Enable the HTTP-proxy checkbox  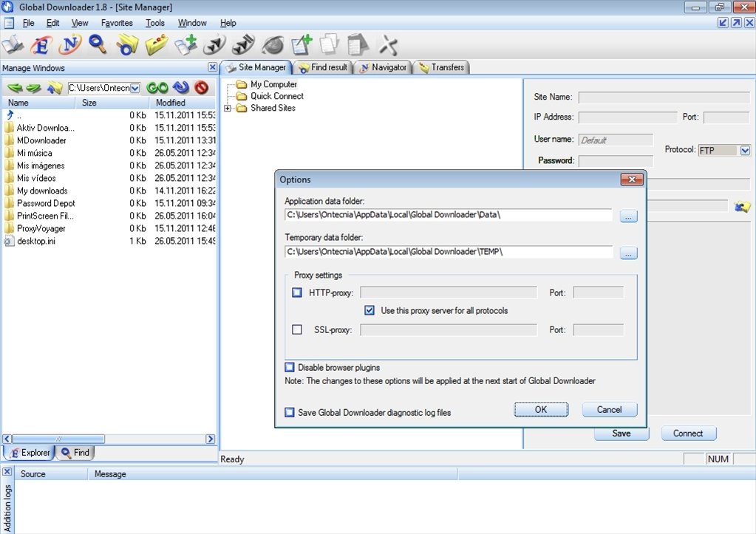[x=297, y=292]
